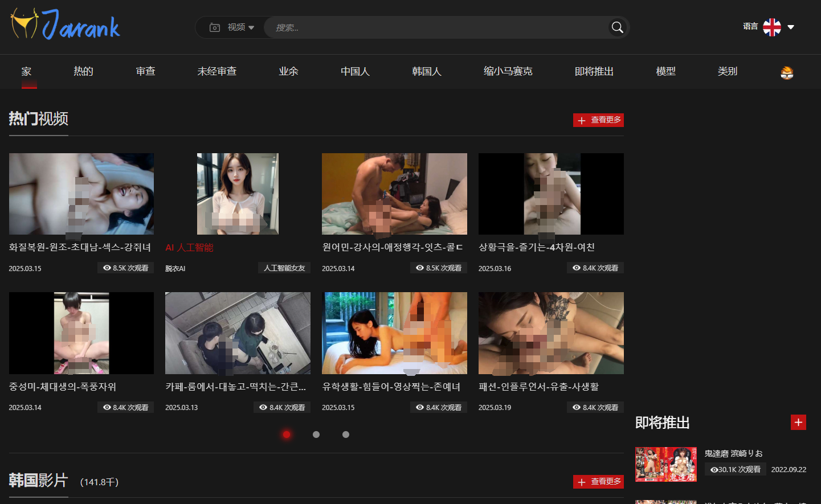Click the date text 2025.03.13
This screenshot has height=504, width=821.
(x=181, y=408)
